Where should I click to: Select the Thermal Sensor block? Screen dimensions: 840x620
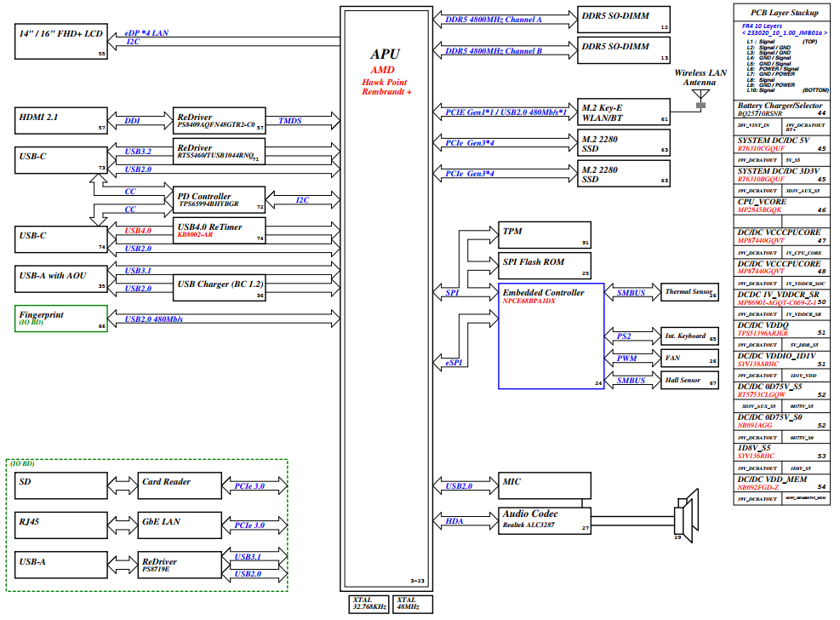pos(689,292)
